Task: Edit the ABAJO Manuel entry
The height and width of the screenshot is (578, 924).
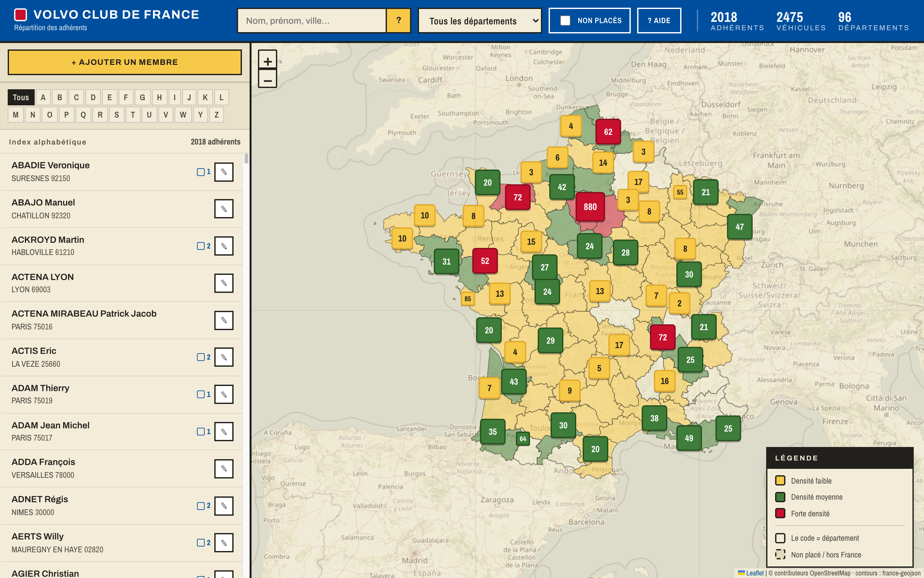Action: [224, 209]
